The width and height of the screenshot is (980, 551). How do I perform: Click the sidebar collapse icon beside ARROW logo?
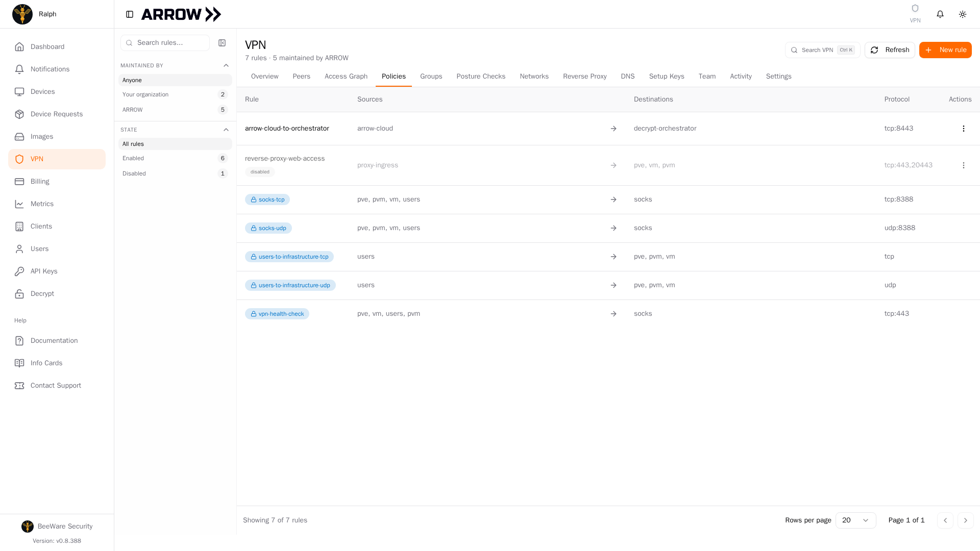[x=130, y=14]
